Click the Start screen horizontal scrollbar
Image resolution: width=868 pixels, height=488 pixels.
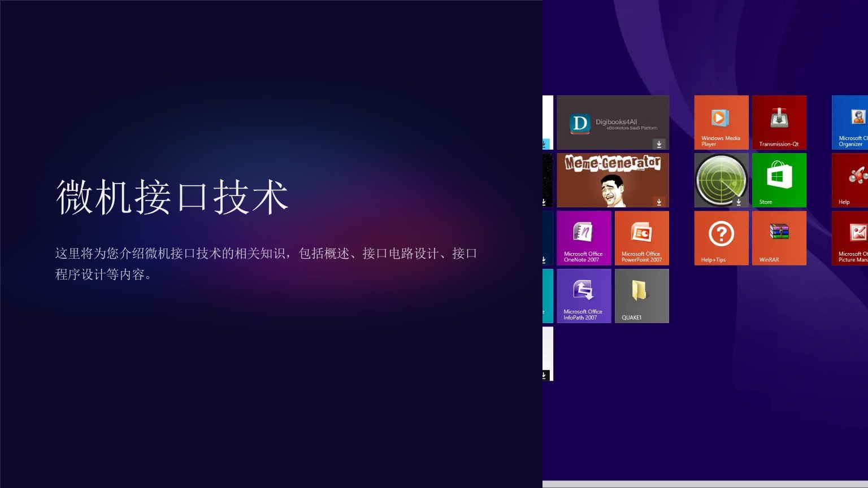point(705,484)
